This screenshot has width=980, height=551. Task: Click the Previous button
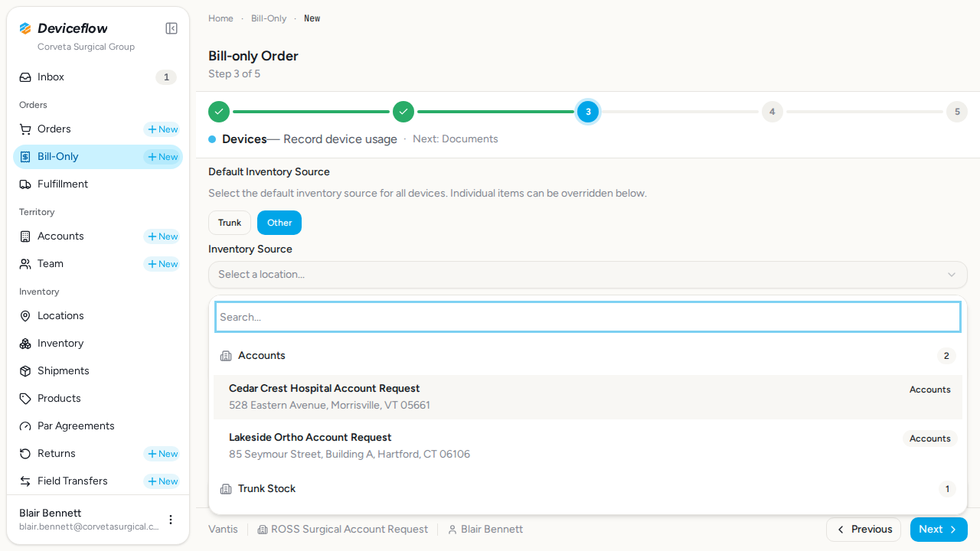(x=864, y=530)
